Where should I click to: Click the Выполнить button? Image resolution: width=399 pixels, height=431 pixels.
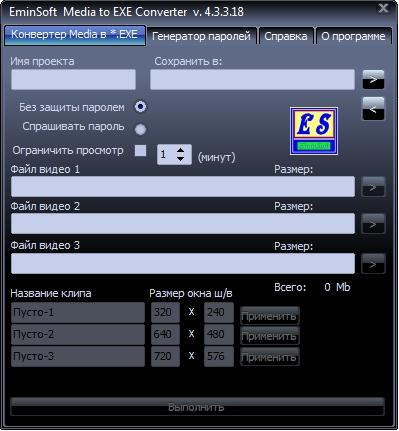[197, 407]
